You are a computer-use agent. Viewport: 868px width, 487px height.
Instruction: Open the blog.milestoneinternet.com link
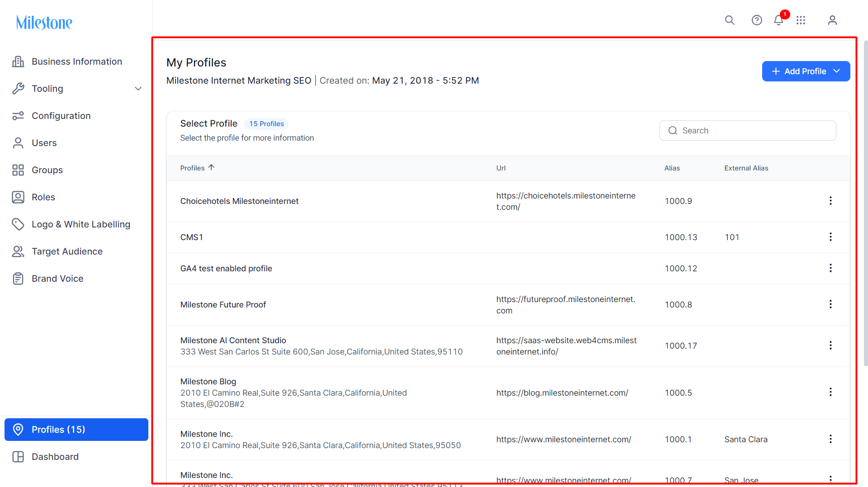click(x=562, y=393)
